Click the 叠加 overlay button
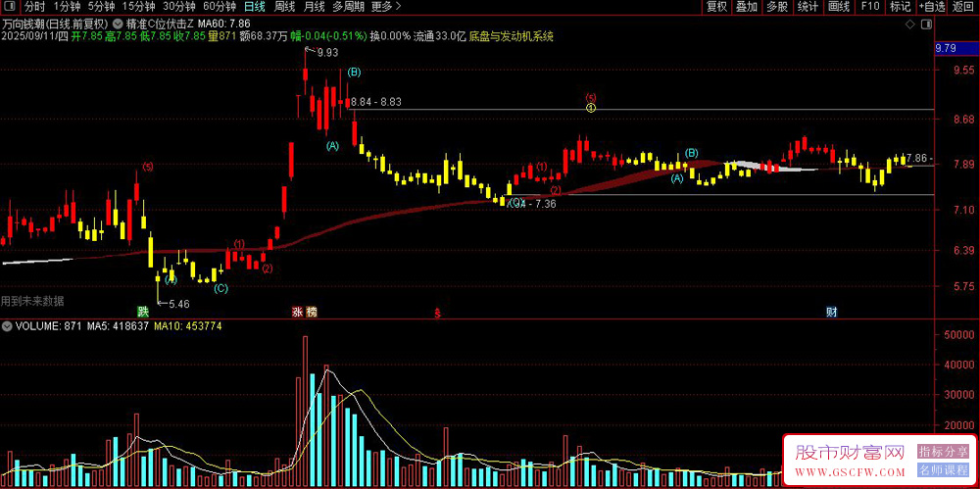This screenshot has height=489, width=980. [x=746, y=7]
